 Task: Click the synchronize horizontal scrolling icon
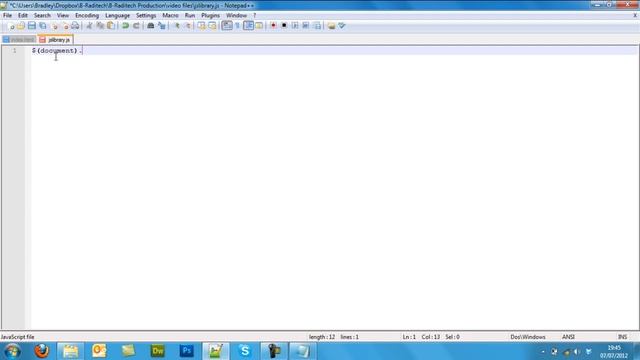click(x=212, y=26)
